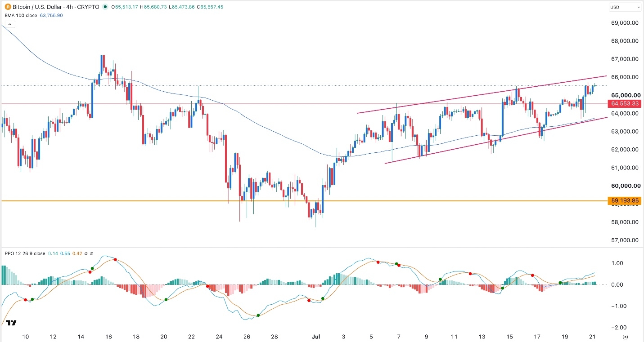Click date 21 on the time axis
The width and height of the screenshot is (644, 342).
click(592, 336)
